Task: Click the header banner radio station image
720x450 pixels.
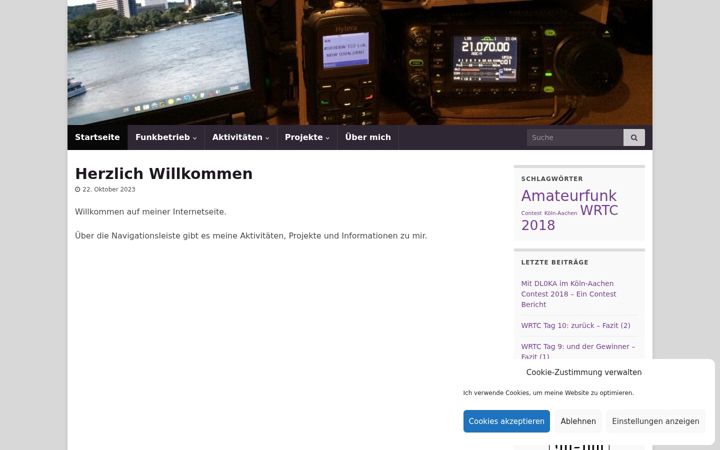Action: [360, 62]
